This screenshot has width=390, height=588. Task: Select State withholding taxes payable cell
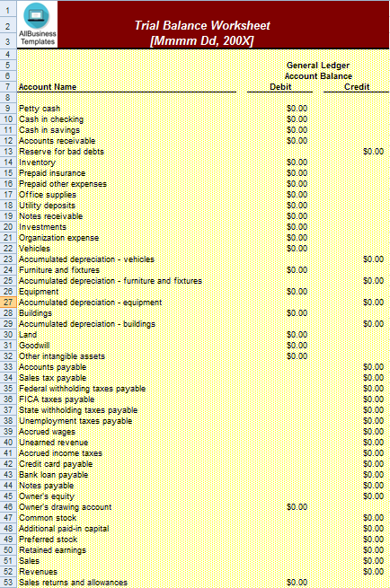point(78,410)
